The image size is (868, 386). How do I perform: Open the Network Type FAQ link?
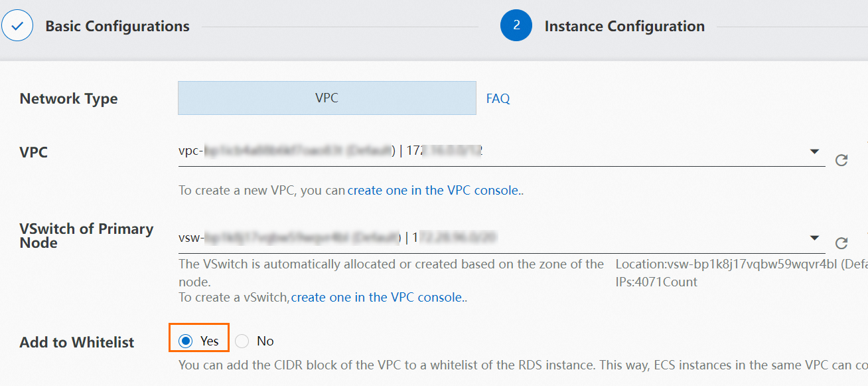498,99
